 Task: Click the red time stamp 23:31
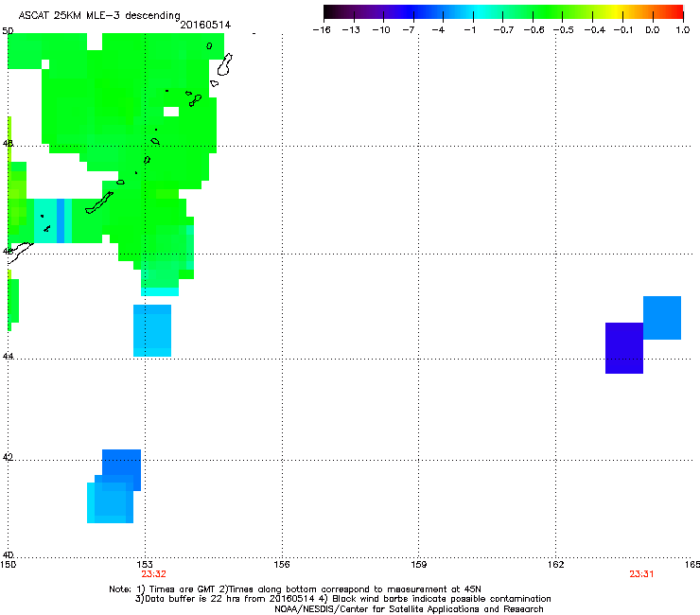pos(641,574)
